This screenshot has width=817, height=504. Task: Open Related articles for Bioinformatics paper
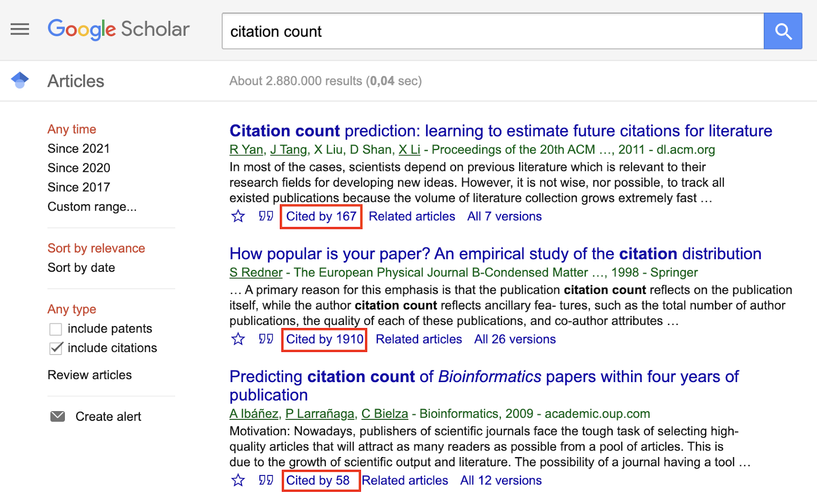pos(405,481)
